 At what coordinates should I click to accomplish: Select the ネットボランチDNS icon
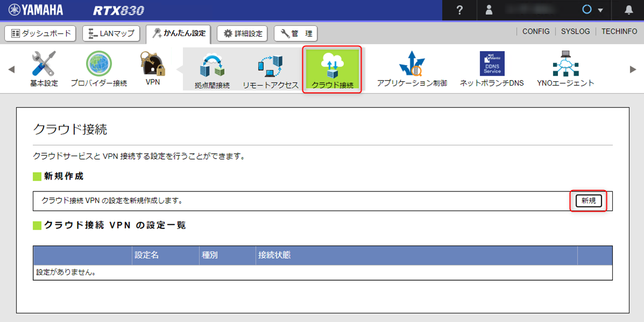tap(492, 65)
